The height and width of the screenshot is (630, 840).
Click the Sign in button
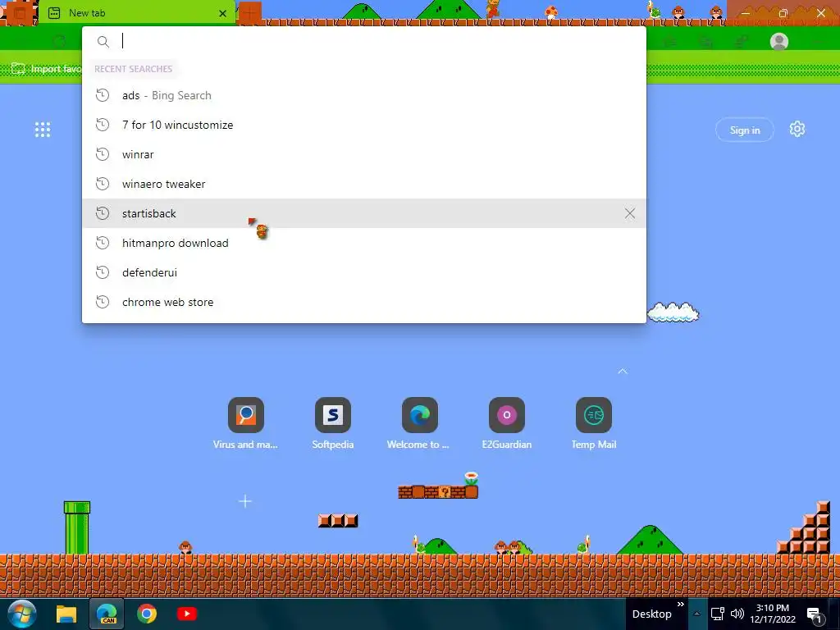tap(745, 130)
